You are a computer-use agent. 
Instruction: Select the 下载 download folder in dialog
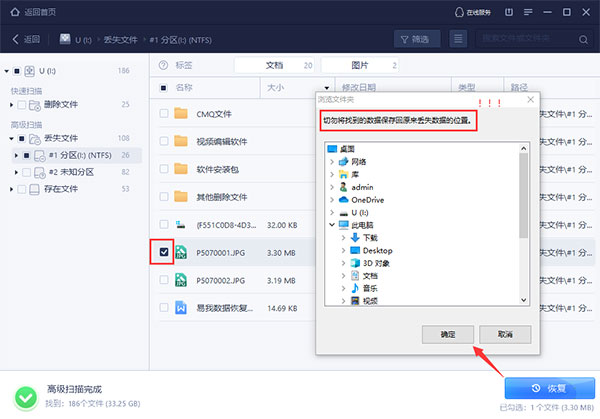point(356,237)
